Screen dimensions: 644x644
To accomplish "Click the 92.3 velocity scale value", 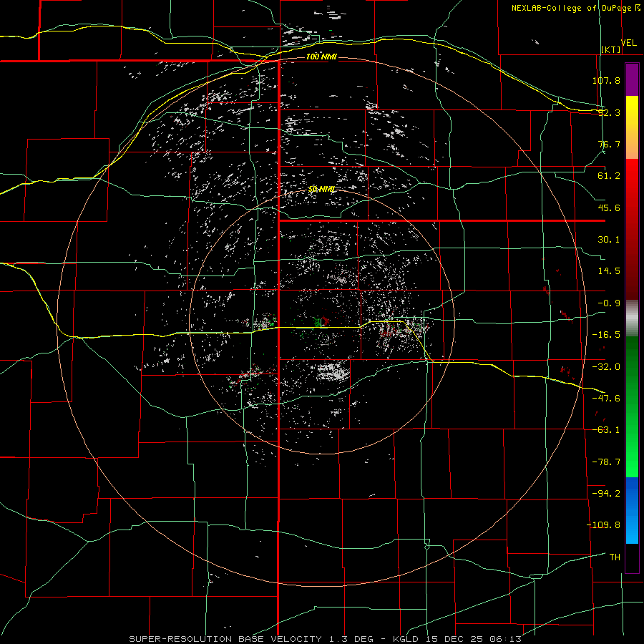I will pyautogui.click(x=609, y=112).
